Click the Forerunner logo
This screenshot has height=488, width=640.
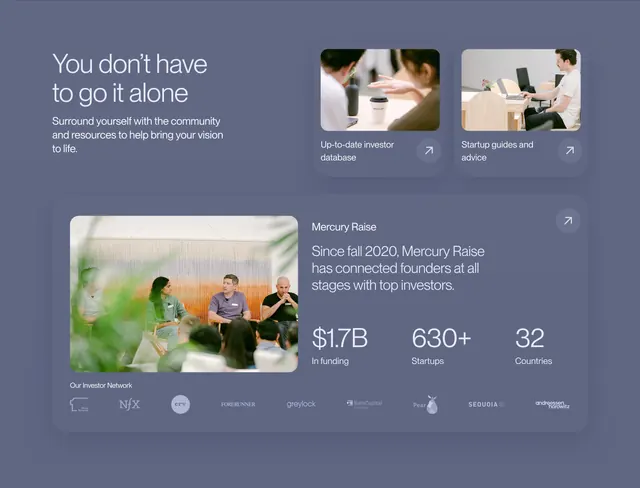click(x=238, y=404)
